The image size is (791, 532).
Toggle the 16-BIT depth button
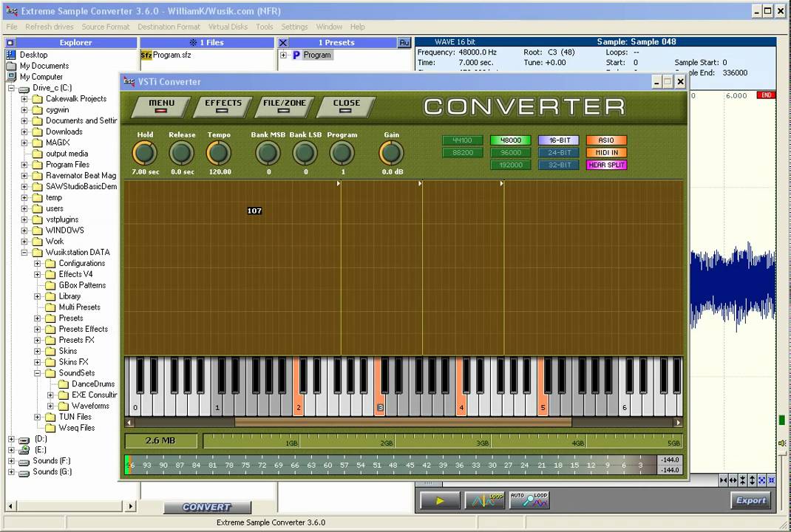[x=558, y=140]
